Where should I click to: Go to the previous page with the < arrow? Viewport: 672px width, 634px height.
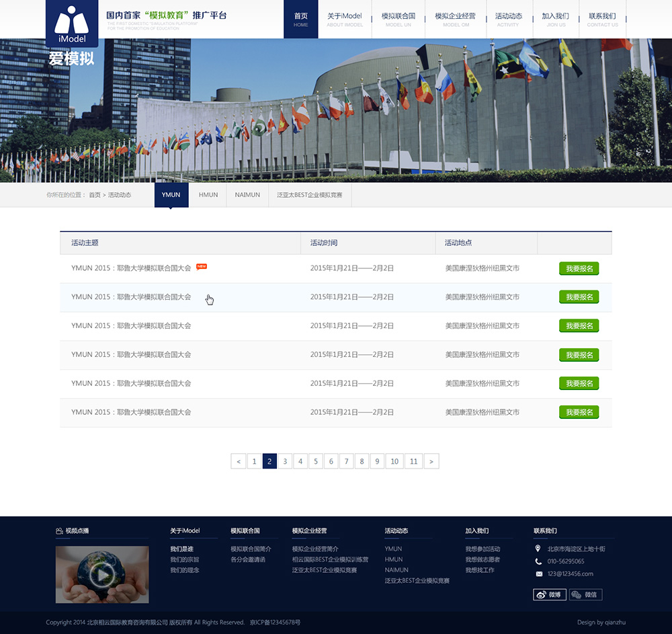(x=238, y=461)
